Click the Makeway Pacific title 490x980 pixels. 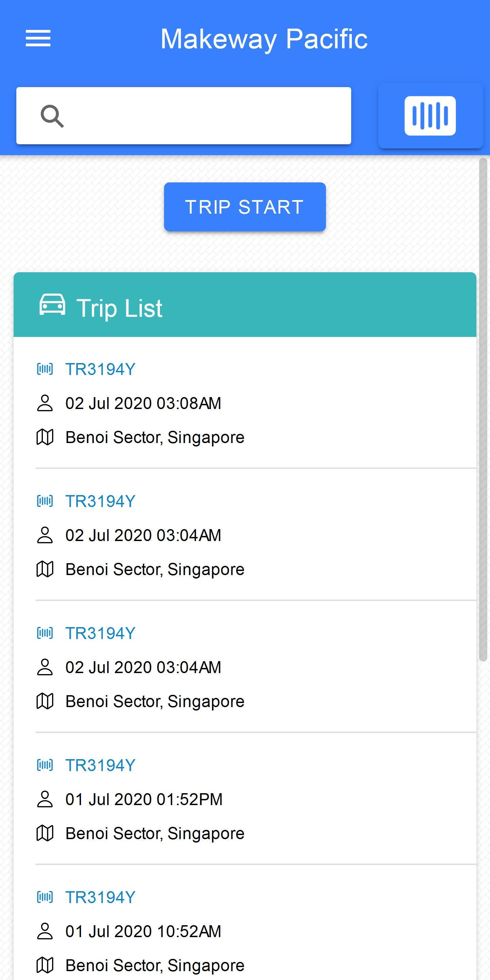(264, 39)
